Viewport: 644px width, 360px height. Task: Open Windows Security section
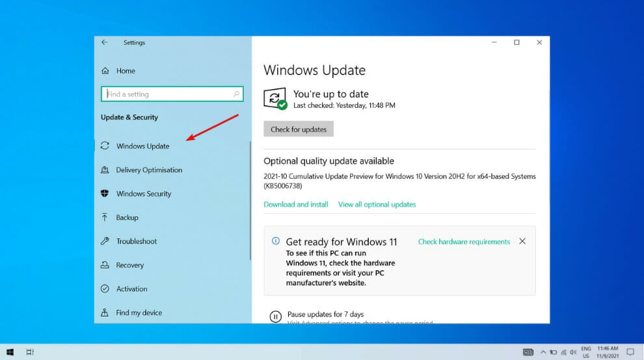(x=144, y=194)
